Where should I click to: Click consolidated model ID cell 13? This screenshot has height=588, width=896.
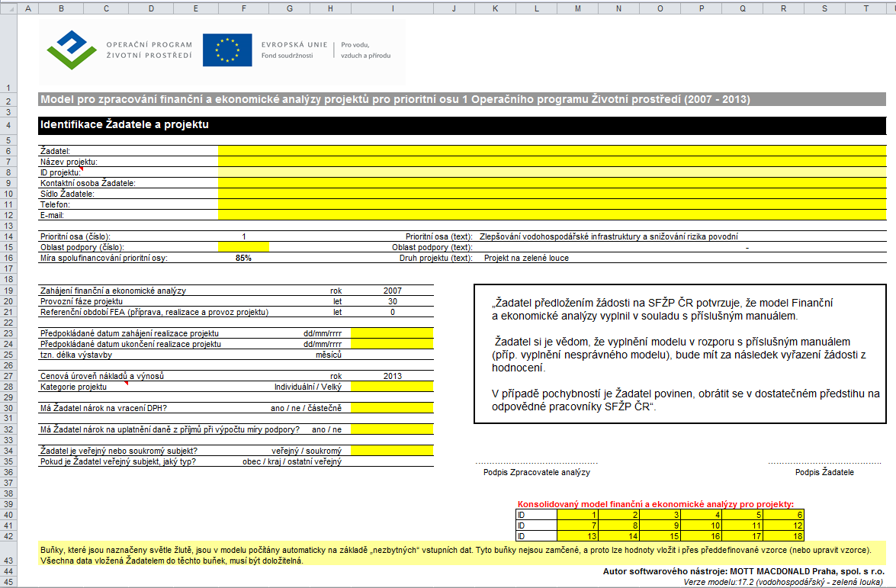577,536
